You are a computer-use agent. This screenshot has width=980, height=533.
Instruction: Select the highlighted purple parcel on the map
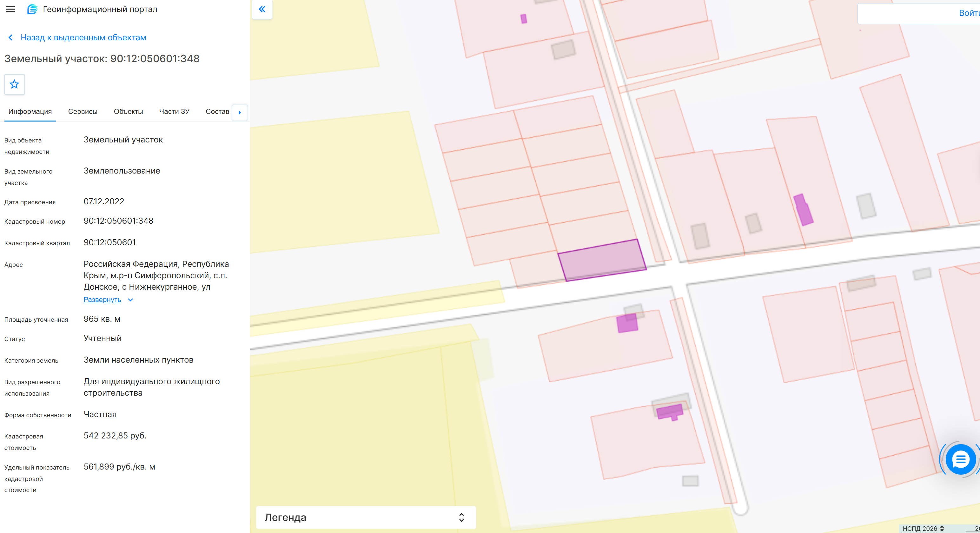click(602, 260)
